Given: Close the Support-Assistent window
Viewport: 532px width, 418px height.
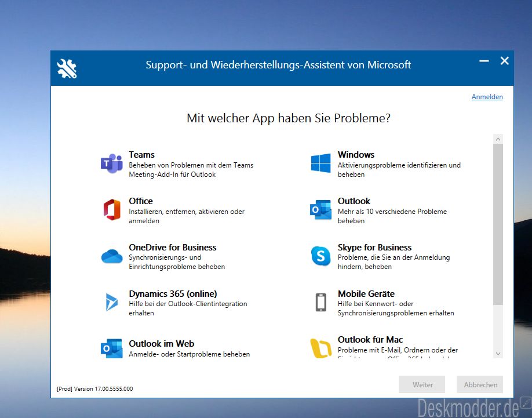Looking at the screenshot, I should point(505,61).
